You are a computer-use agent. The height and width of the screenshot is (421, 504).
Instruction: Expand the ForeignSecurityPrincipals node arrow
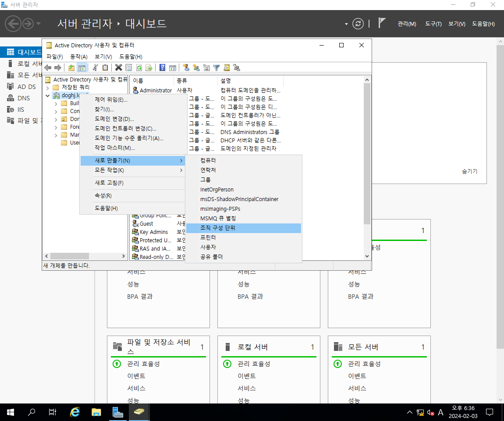pos(56,127)
